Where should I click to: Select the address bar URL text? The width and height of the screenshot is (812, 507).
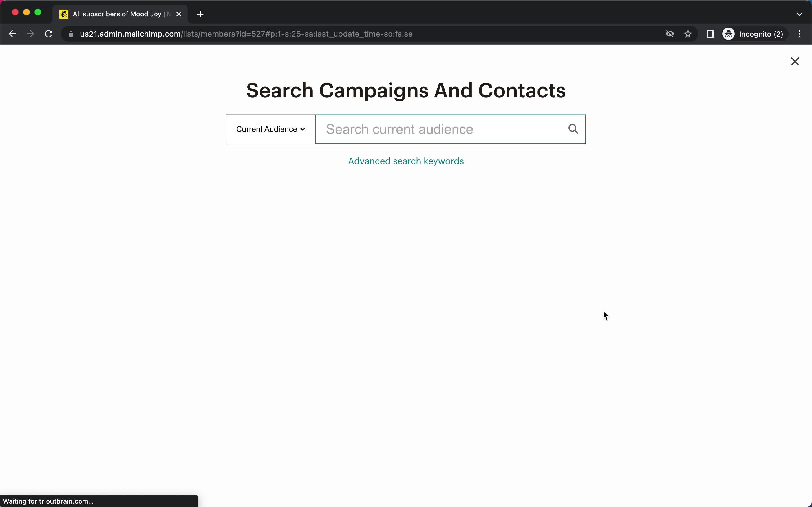tap(246, 34)
